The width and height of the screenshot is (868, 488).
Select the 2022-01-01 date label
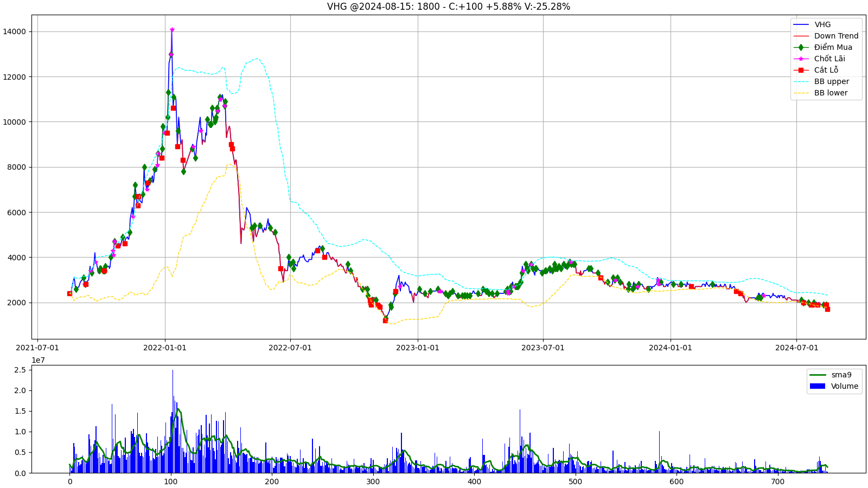165,348
